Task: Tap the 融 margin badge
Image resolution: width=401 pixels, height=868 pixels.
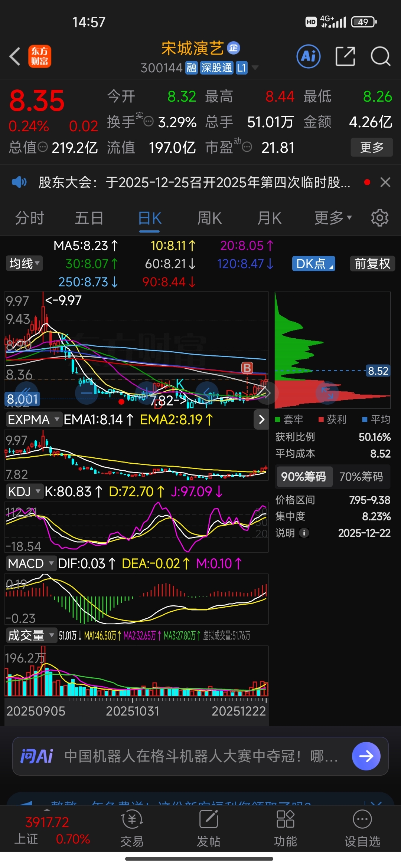Action: pyautogui.click(x=192, y=68)
